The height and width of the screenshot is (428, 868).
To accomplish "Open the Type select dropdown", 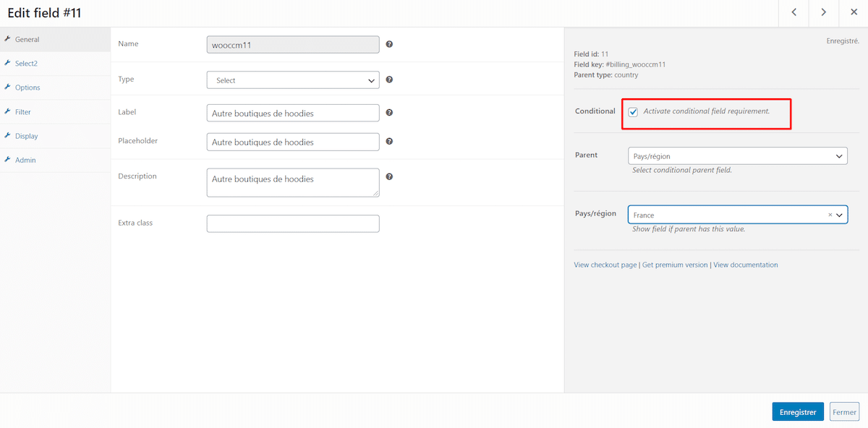I will point(292,80).
